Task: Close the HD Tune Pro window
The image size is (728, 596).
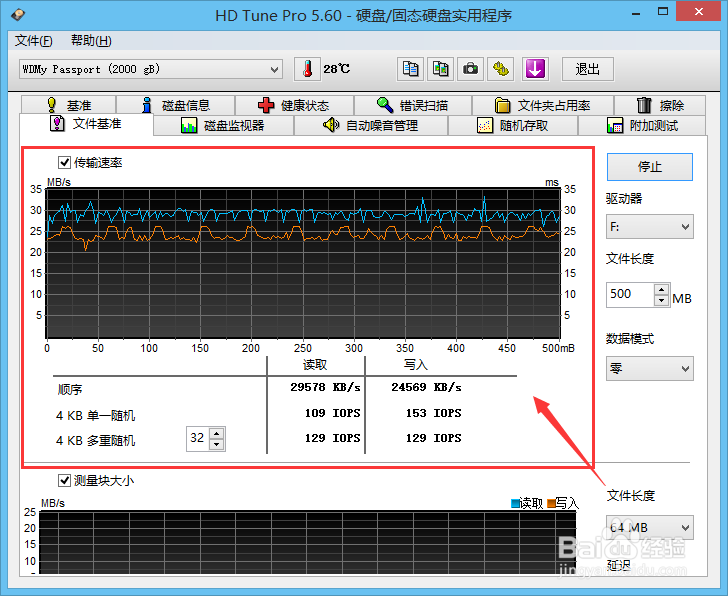Action: 699,12
